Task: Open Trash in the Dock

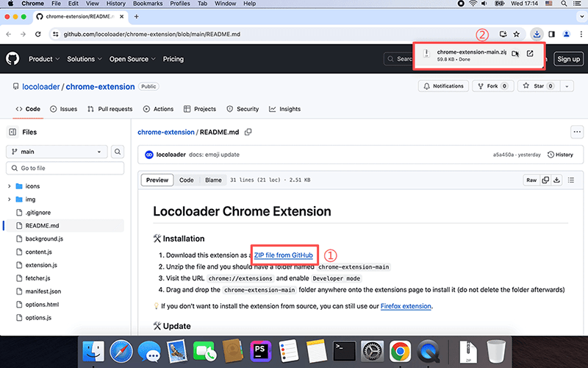Action: (x=496, y=352)
